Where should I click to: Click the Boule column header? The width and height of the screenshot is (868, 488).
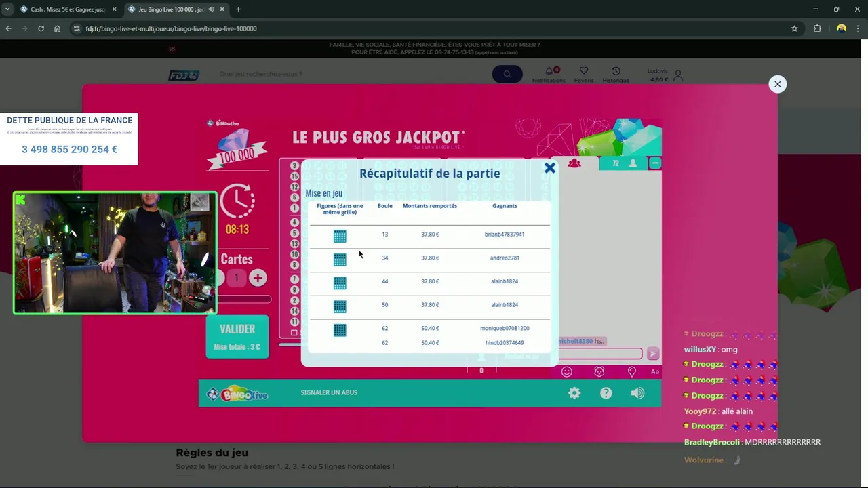(x=384, y=206)
